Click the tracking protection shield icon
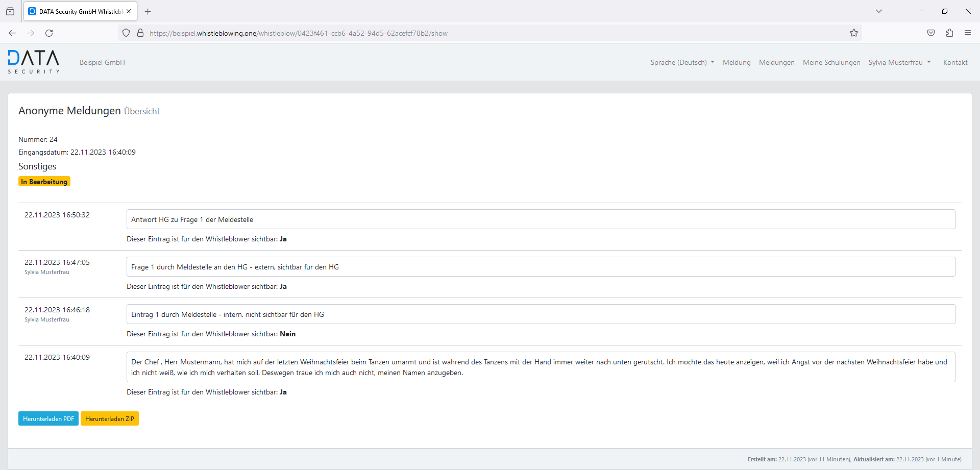Viewport: 980px width, 470px height. 126,33
